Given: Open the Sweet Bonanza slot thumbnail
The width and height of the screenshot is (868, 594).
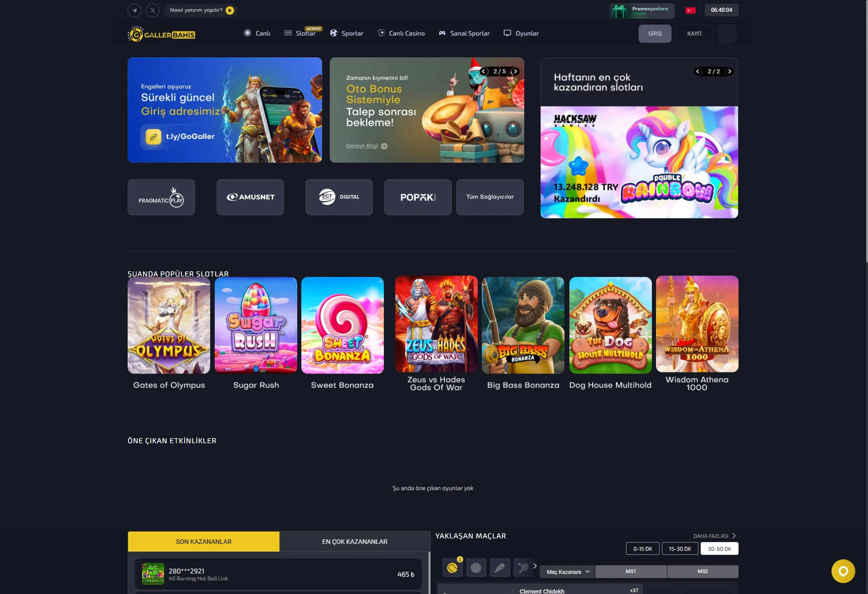Looking at the screenshot, I should point(342,325).
